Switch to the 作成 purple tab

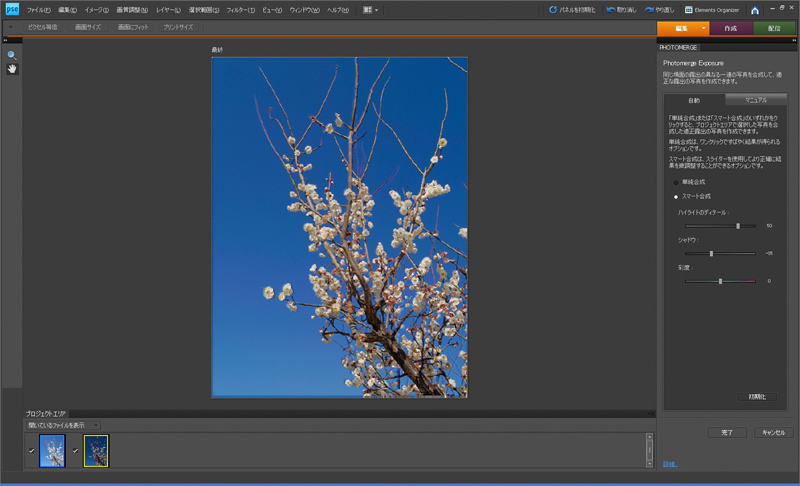[731, 28]
